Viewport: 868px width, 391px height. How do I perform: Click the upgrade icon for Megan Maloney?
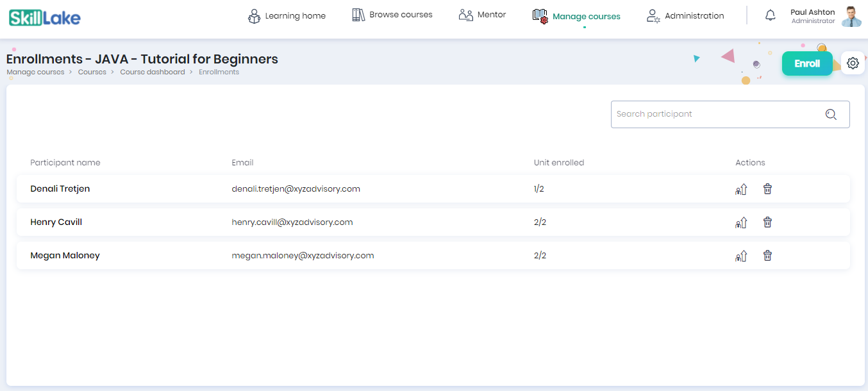[x=742, y=256]
